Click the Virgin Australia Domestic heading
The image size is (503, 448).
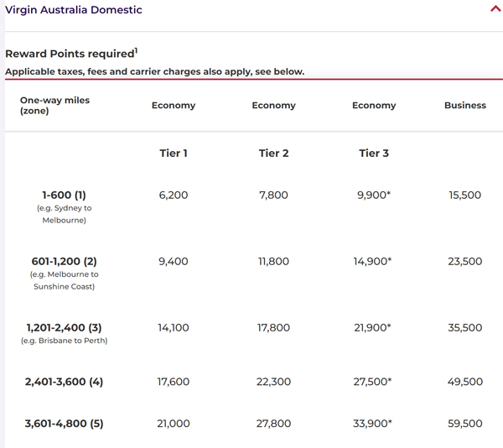(x=74, y=10)
